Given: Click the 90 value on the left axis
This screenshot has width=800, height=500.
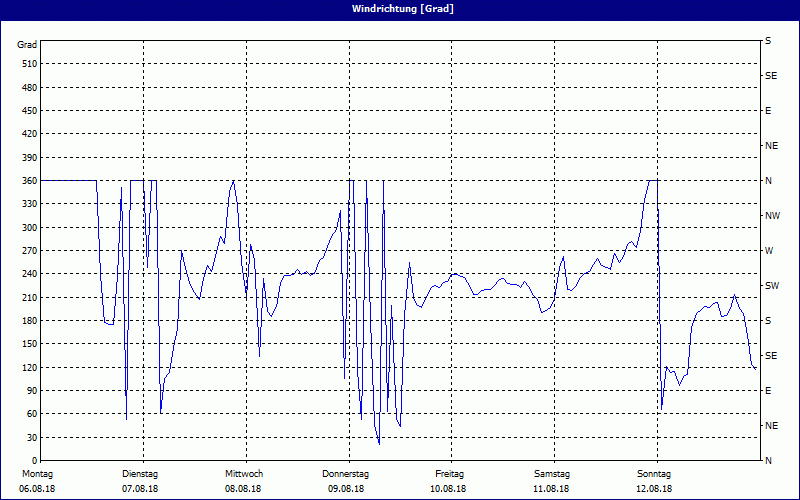Looking at the screenshot, I should click(32, 391).
